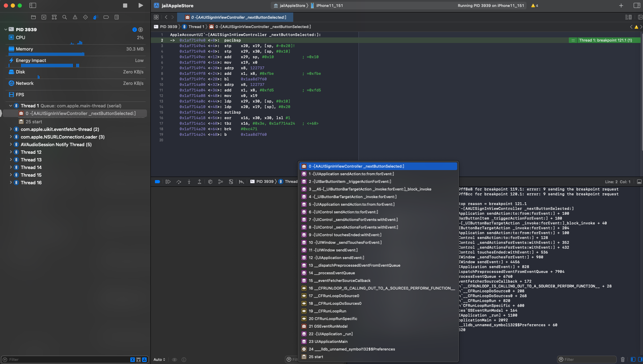
Task: Open the Find navigator magnifier icon
Action: (x=64, y=17)
